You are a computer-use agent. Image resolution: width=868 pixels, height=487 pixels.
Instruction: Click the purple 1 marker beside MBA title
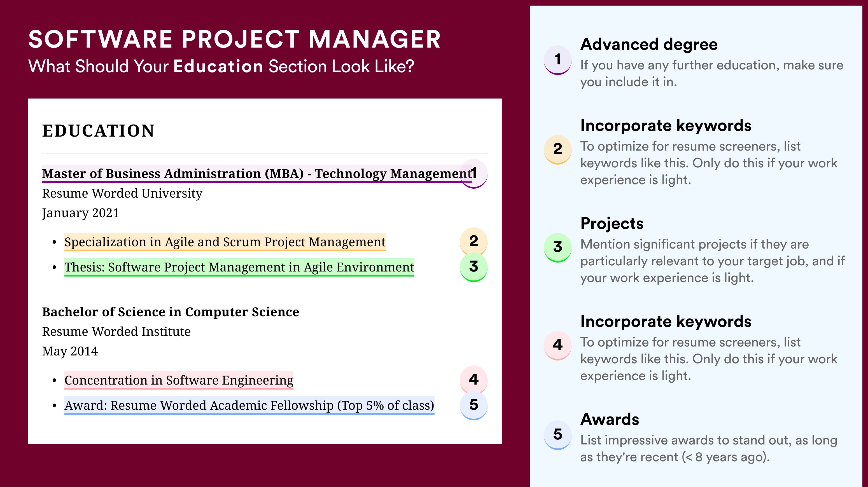473,174
